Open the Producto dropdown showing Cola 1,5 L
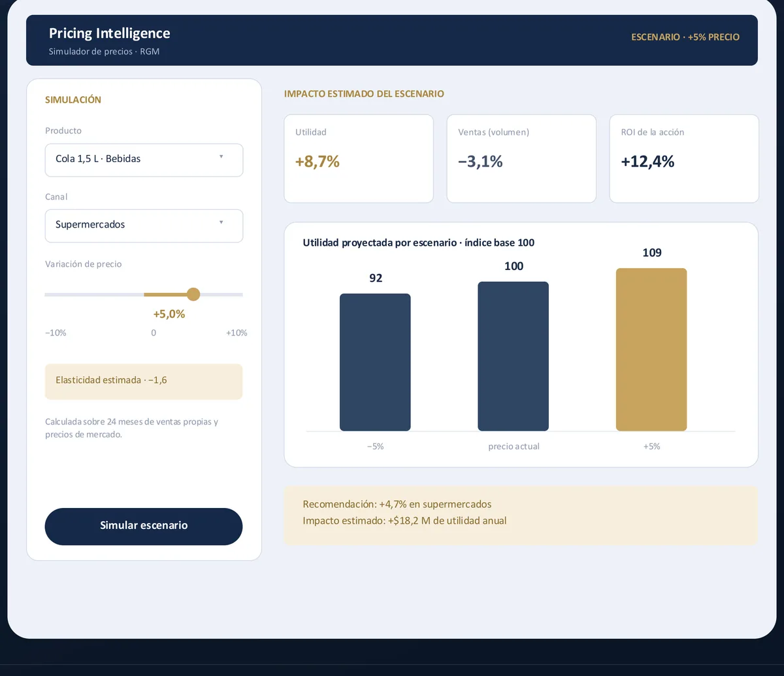Screen dimensions: 784x676 144,160
